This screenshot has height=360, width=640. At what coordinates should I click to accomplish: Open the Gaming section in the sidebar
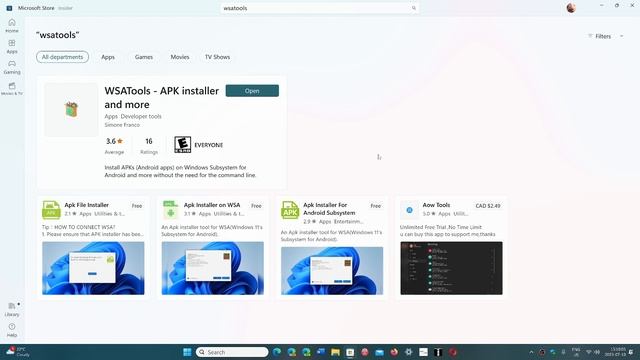pos(12,67)
